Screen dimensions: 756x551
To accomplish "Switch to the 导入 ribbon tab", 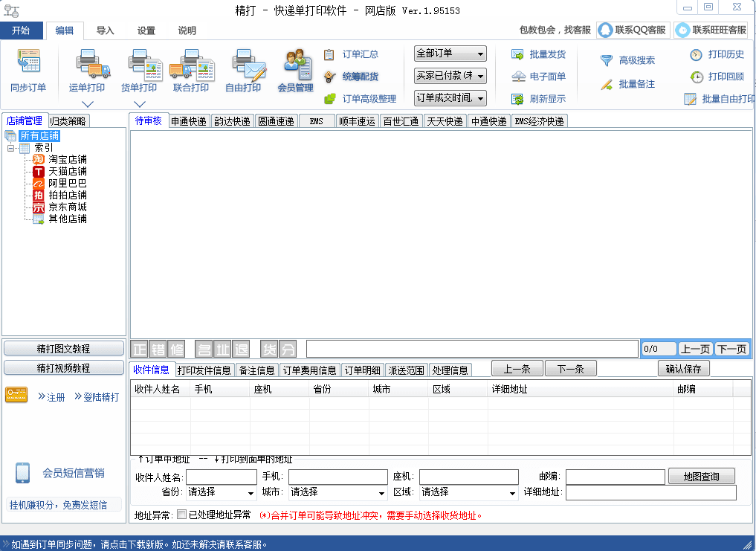I will click(x=105, y=30).
